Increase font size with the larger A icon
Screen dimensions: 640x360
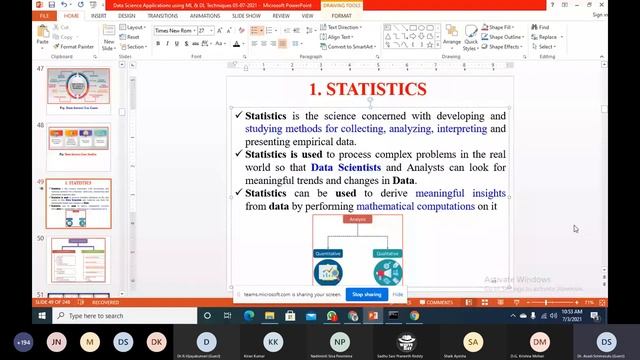coord(220,31)
